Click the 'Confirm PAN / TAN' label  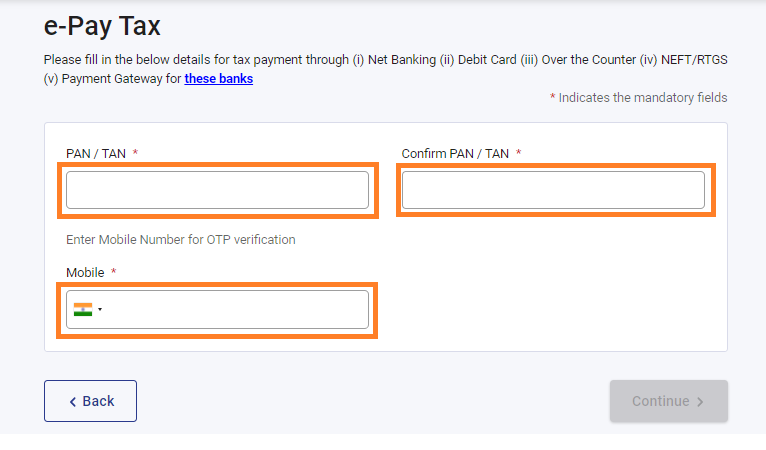pyautogui.click(x=455, y=153)
